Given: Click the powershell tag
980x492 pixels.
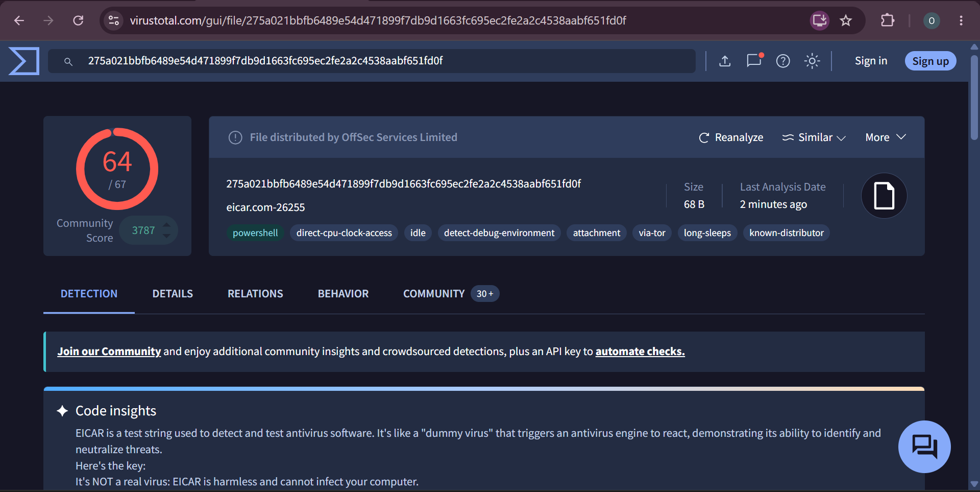Looking at the screenshot, I should (255, 233).
